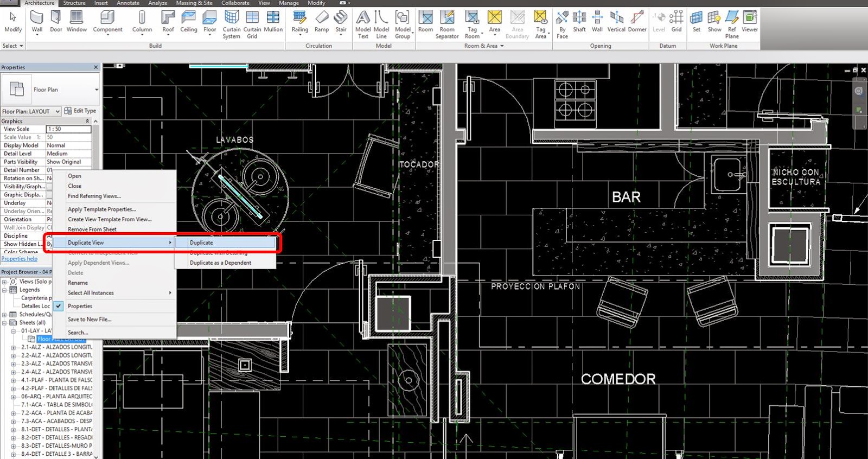Choose the Curtain Grid tool
Image resolution: width=868 pixels, height=459 pixels.
point(252,25)
